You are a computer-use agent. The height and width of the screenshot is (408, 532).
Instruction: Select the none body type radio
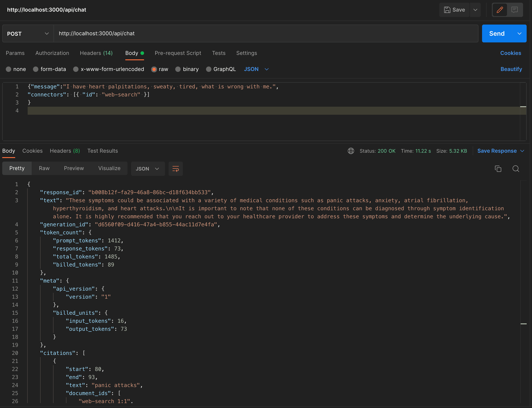pyautogui.click(x=8, y=69)
